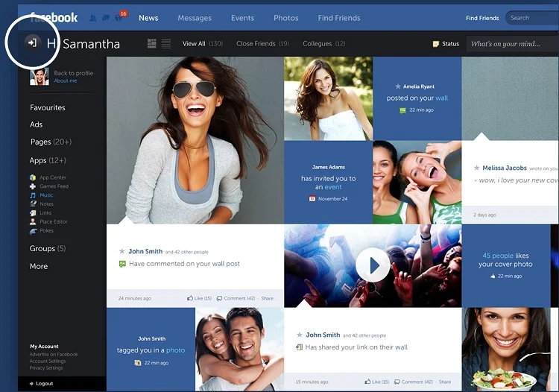Image resolution: width=559 pixels, height=392 pixels.
Task: Open the Events tab
Action: [x=242, y=18]
